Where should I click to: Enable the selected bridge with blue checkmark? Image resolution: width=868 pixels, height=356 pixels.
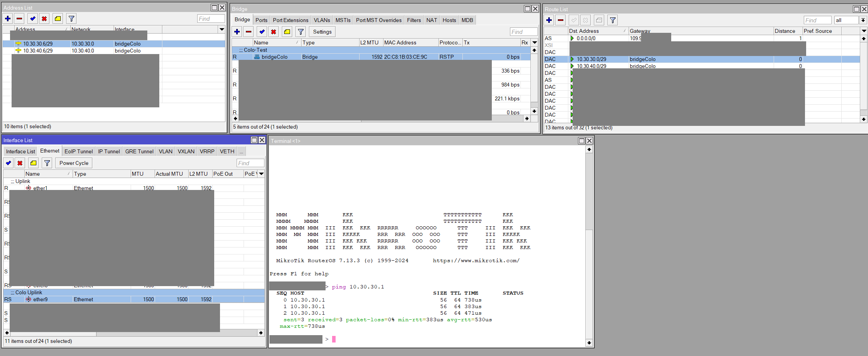click(x=262, y=32)
